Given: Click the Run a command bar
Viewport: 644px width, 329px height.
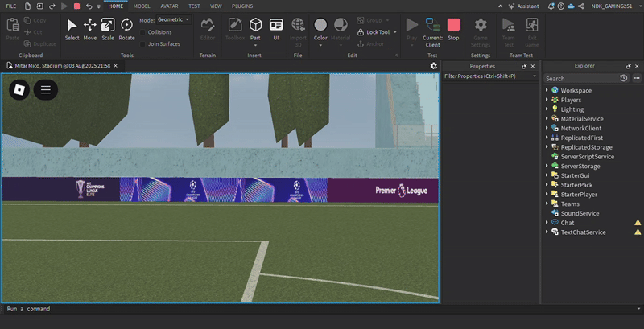Looking at the screenshot, I should tap(320, 309).
